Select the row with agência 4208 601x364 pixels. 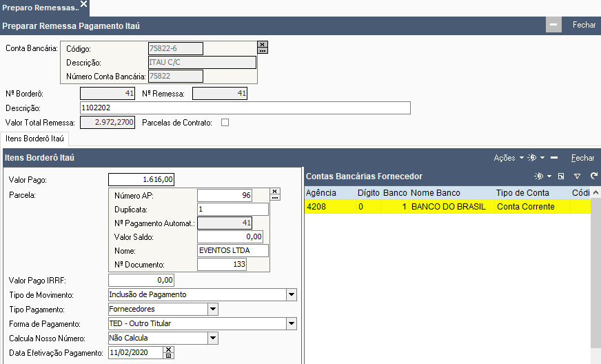point(447,207)
